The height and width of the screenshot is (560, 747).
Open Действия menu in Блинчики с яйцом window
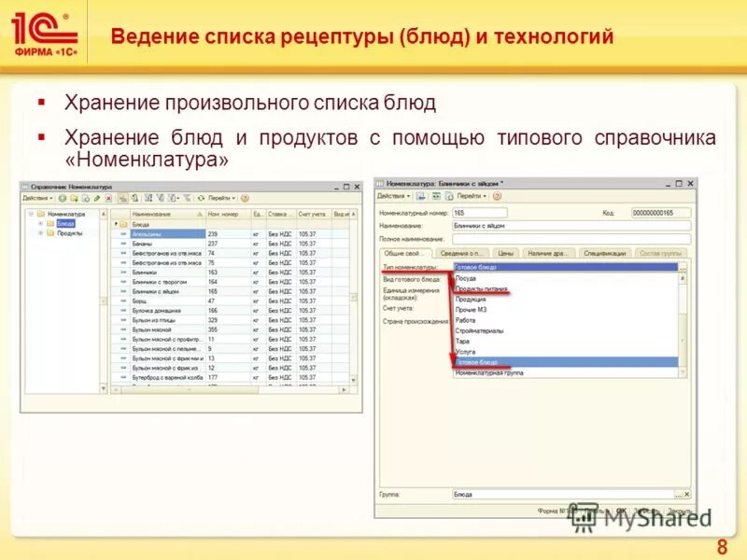393,196
